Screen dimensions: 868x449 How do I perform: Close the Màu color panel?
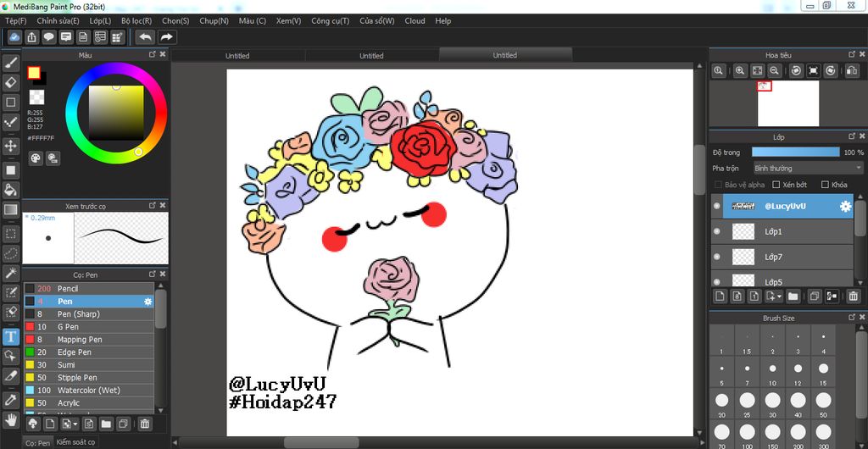tap(163, 55)
